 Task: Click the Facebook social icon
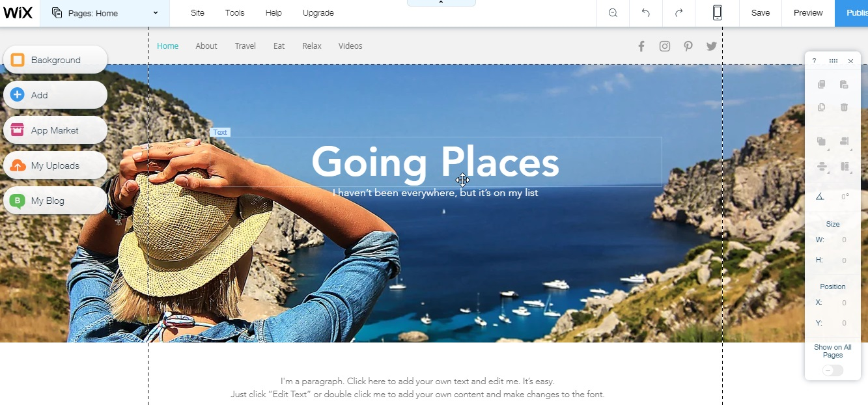pos(641,46)
